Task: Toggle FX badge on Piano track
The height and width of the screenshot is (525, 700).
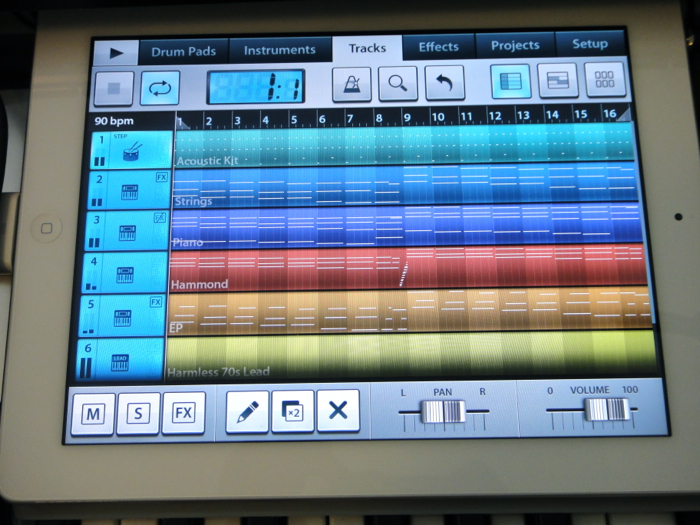Action: 159,217
